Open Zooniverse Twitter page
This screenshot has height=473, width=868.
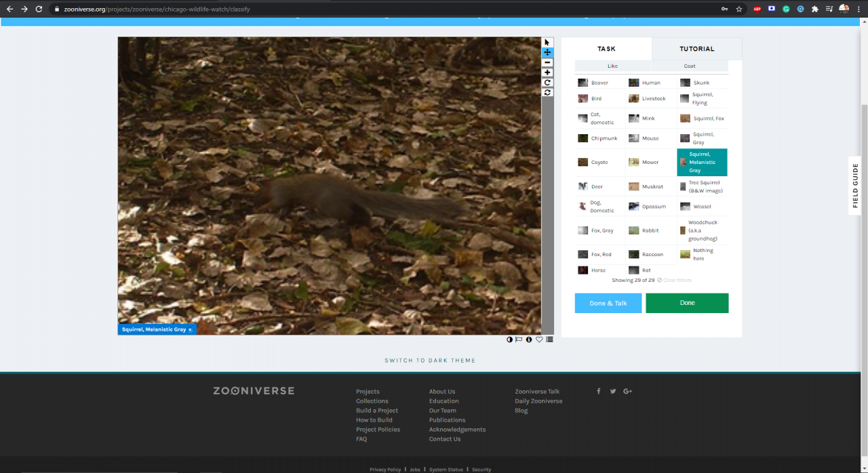(x=613, y=391)
